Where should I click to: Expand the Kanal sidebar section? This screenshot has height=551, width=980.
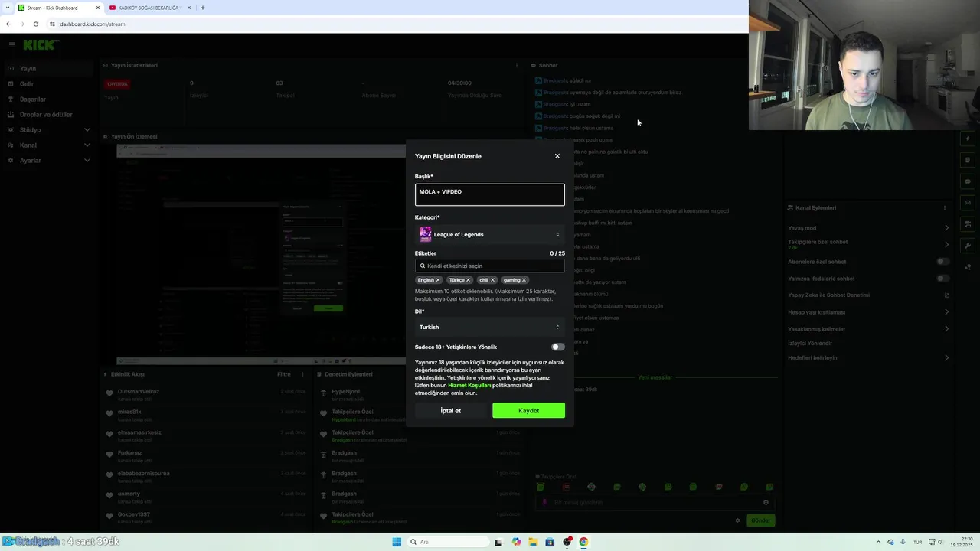47,145
